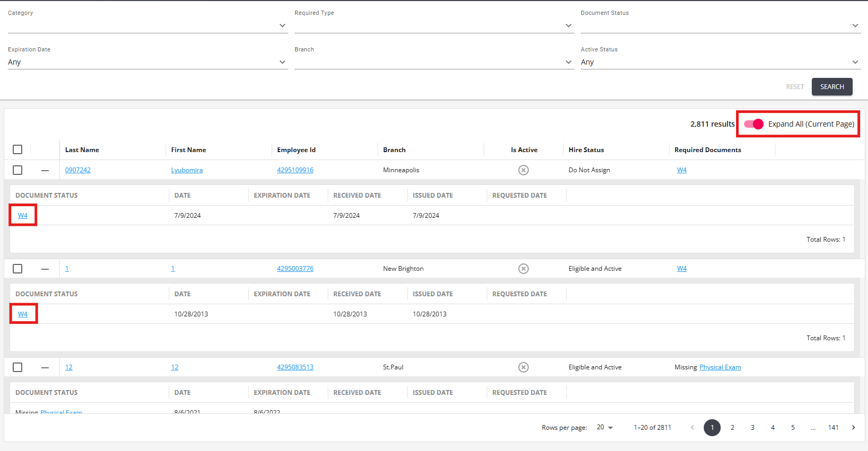Sort by Hire Status column header
Screen dimensions: 868x451
click(586, 150)
